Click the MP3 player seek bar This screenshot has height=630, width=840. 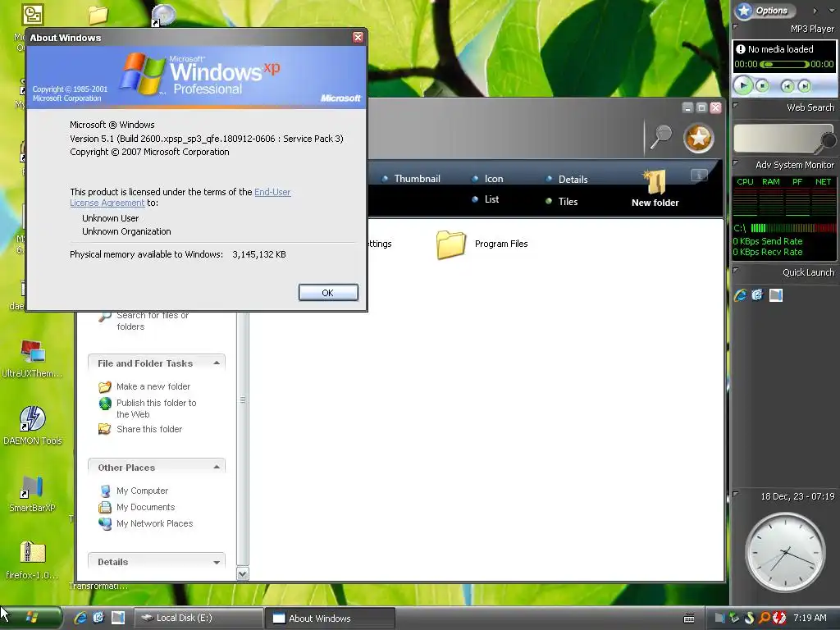point(784,64)
